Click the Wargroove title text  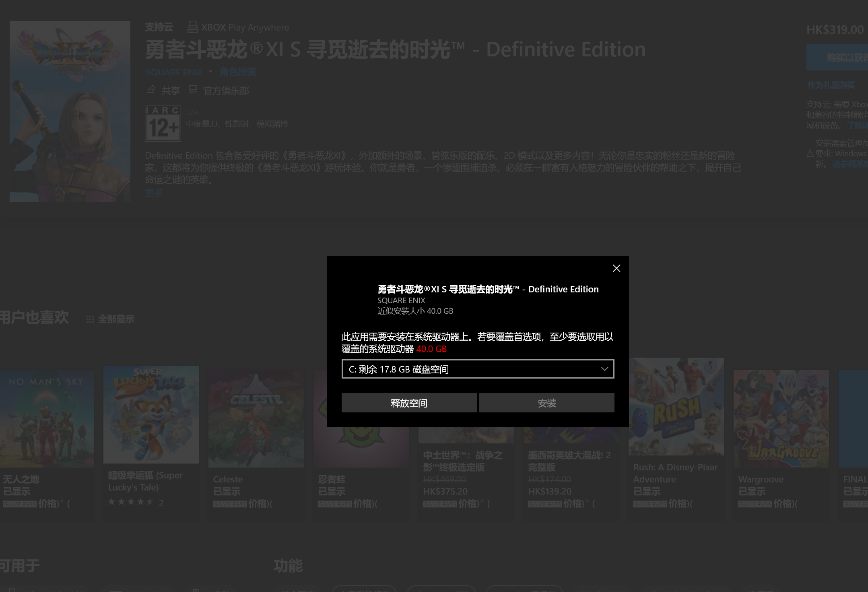coord(761,479)
